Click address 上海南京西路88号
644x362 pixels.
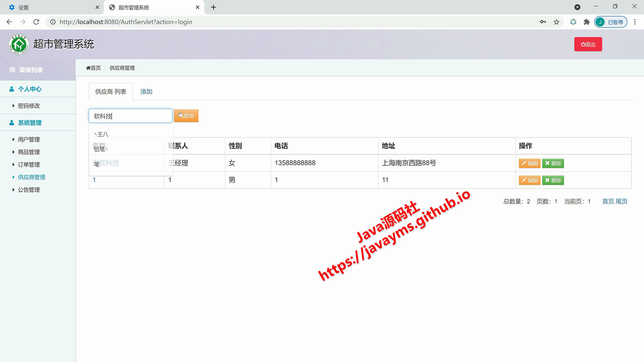pyautogui.click(x=409, y=163)
